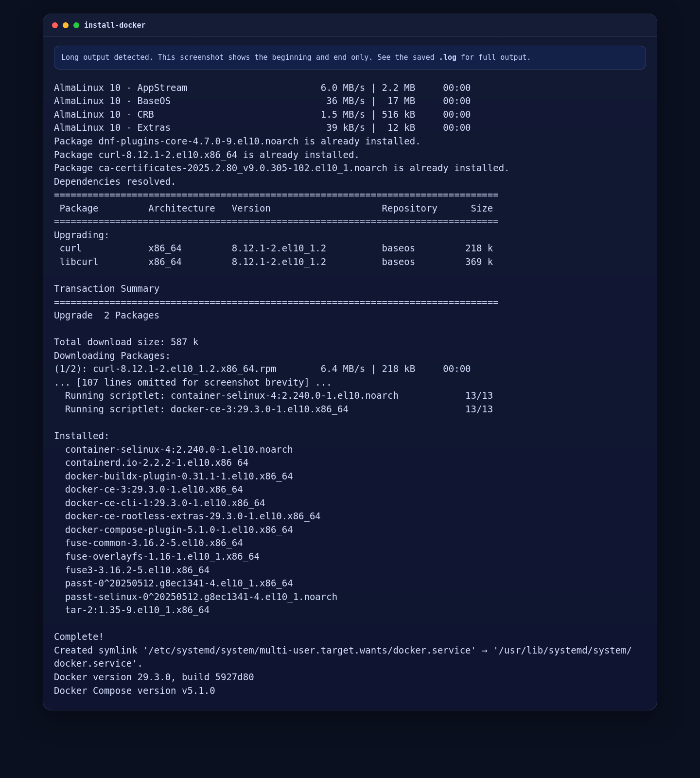
Task: Click the libcurl upgrade table row
Action: pos(276,262)
